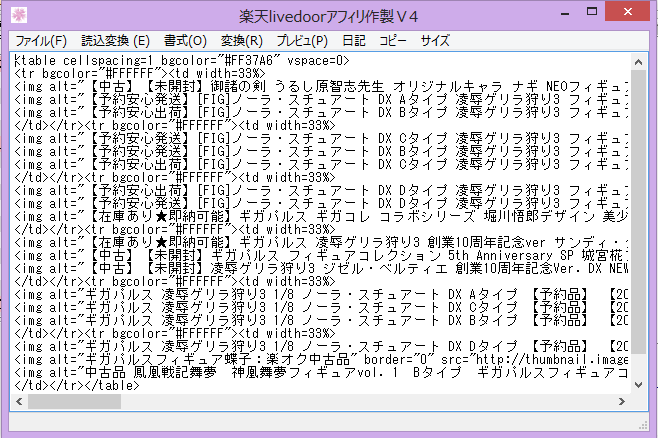Close the 楽天livedoorアフィリ作製 window

627,12
